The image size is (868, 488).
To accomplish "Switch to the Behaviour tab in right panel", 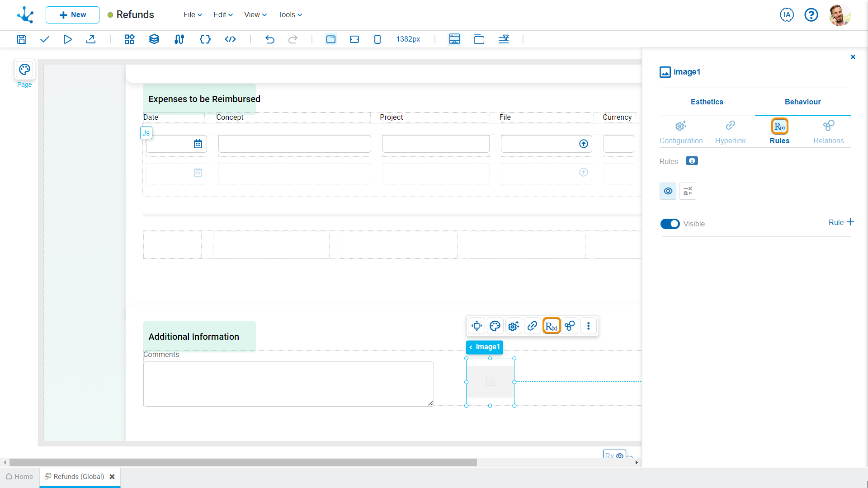I will (x=802, y=101).
